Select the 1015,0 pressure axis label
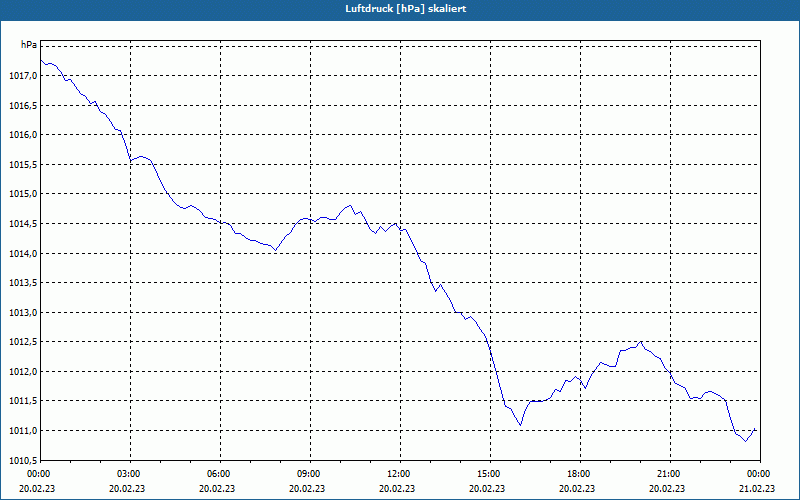 [x=22, y=194]
